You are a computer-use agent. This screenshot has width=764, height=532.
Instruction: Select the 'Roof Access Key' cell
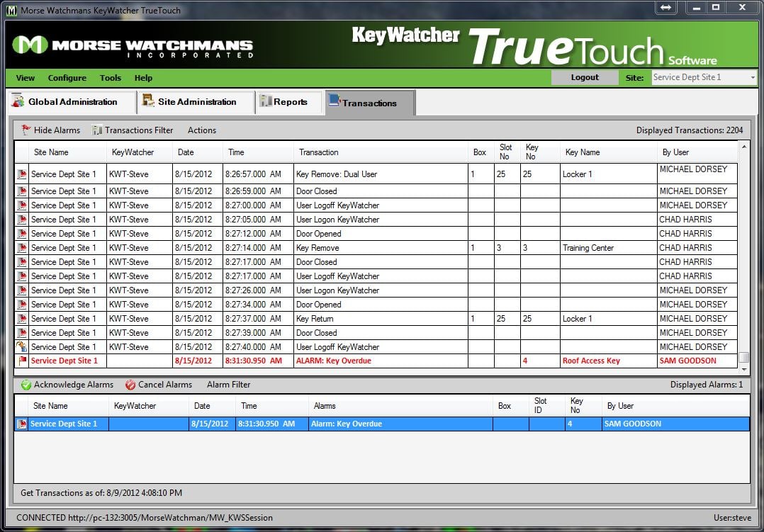tap(609, 361)
